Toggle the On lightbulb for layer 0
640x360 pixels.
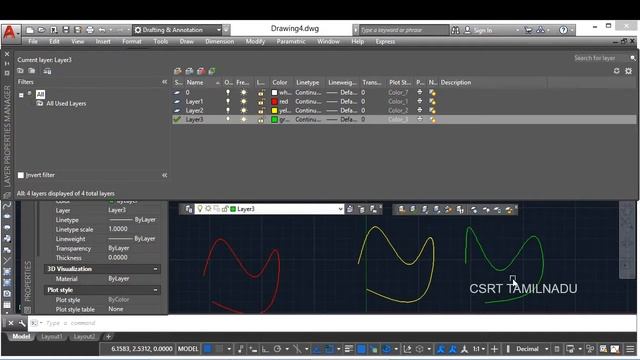pyautogui.click(x=228, y=92)
